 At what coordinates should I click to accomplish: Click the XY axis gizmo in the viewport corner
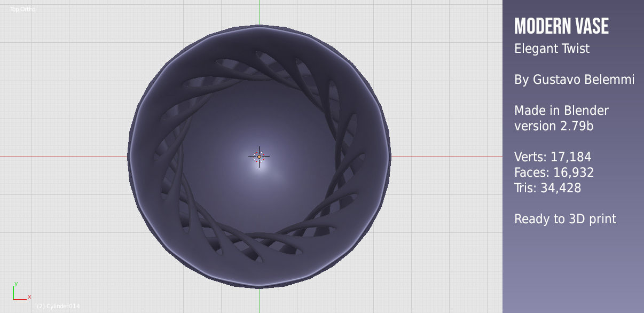pyautogui.click(x=21, y=291)
